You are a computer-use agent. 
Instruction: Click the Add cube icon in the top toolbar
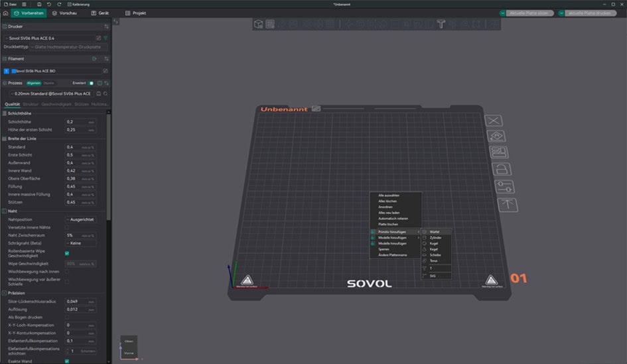tap(259, 24)
